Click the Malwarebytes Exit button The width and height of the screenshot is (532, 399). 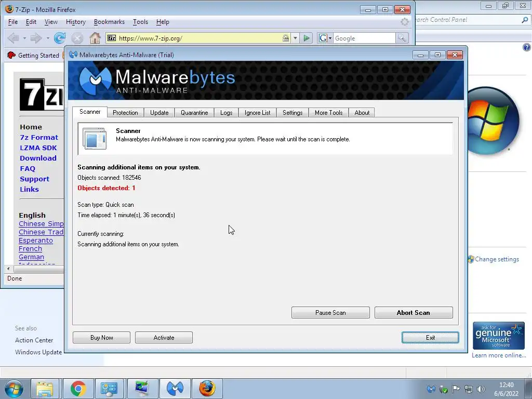pos(430,338)
